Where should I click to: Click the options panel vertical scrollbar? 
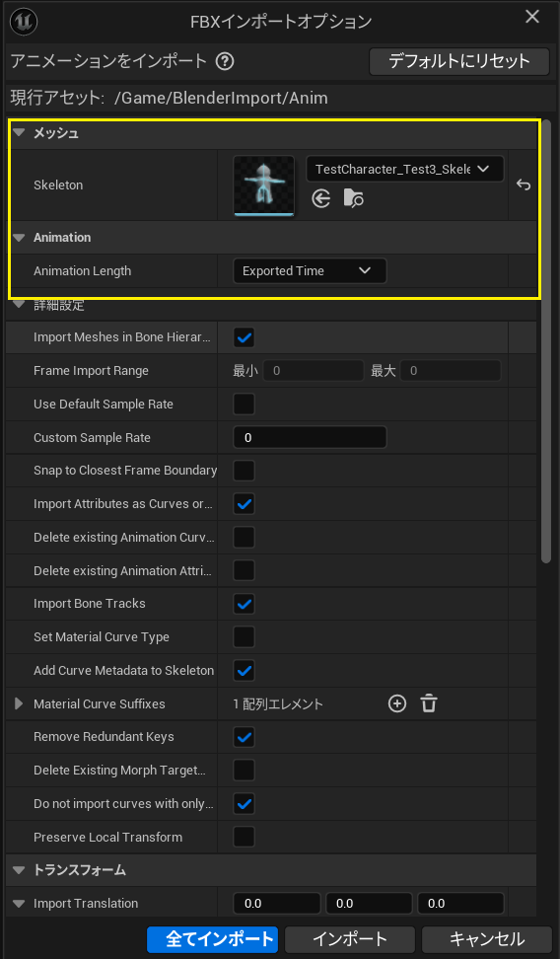click(546, 341)
